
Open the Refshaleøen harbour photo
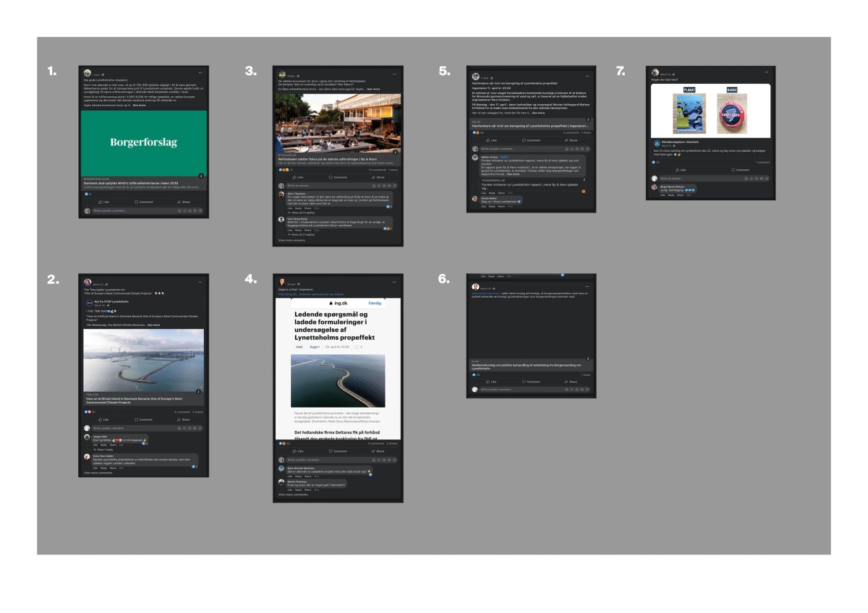pyautogui.click(x=339, y=123)
